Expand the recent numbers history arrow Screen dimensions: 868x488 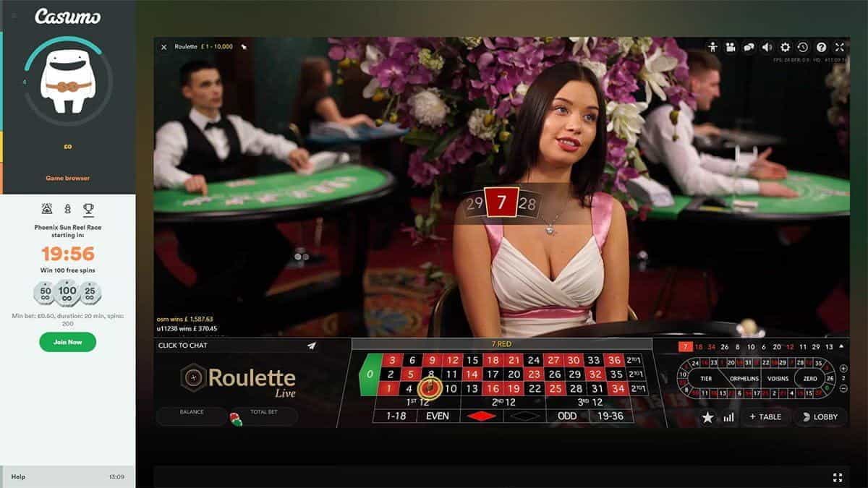click(841, 347)
